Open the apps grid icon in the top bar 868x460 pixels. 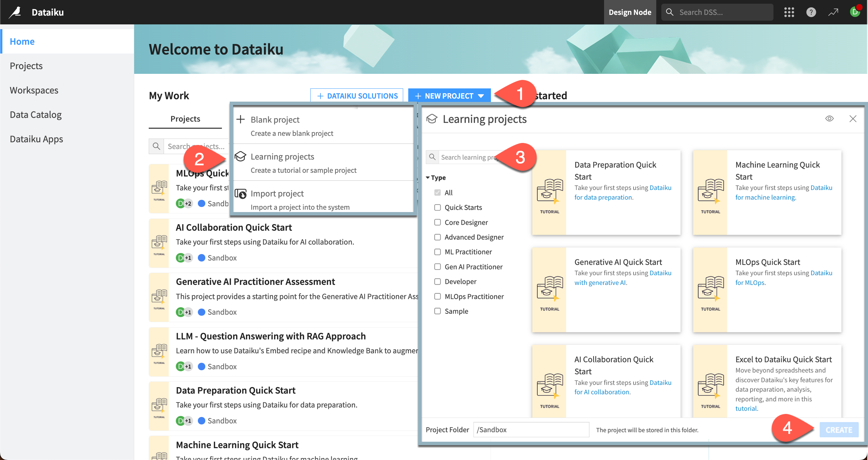pyautogui.click(x=789, y=12)
